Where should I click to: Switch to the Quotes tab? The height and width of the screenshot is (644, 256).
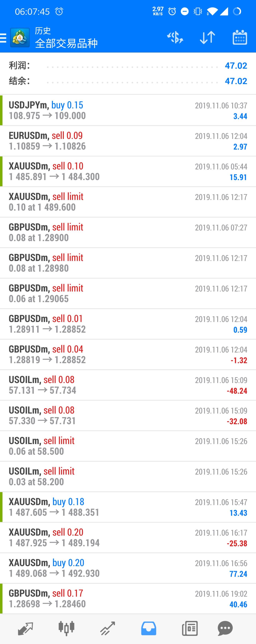click(x=25, y=628)
